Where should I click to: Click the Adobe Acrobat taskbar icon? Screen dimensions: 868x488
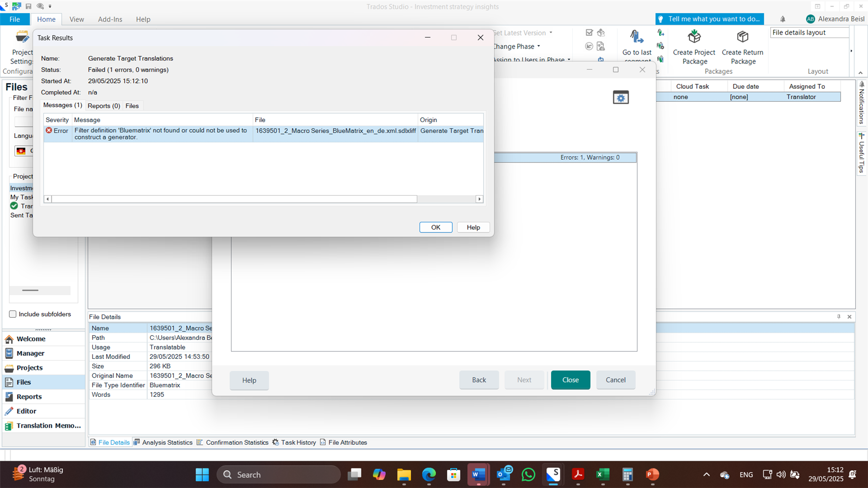pyautogui.click(x=578, y=474)
